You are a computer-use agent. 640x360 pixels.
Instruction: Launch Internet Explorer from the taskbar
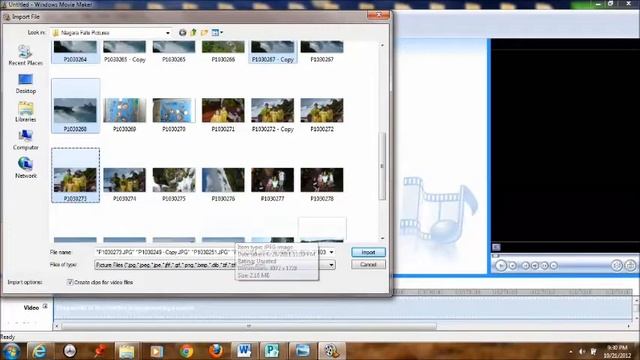pos(39,351)
